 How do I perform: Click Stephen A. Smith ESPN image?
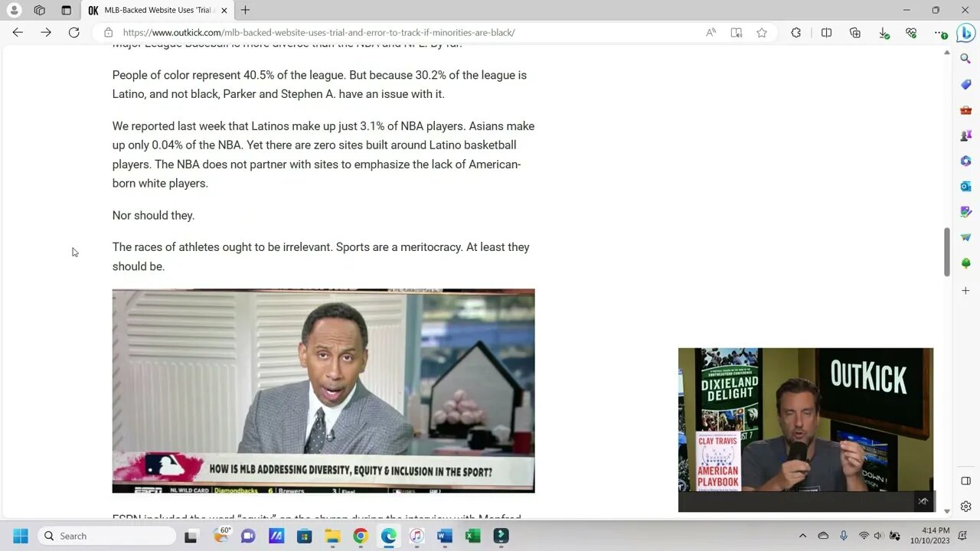coord(323,390)
